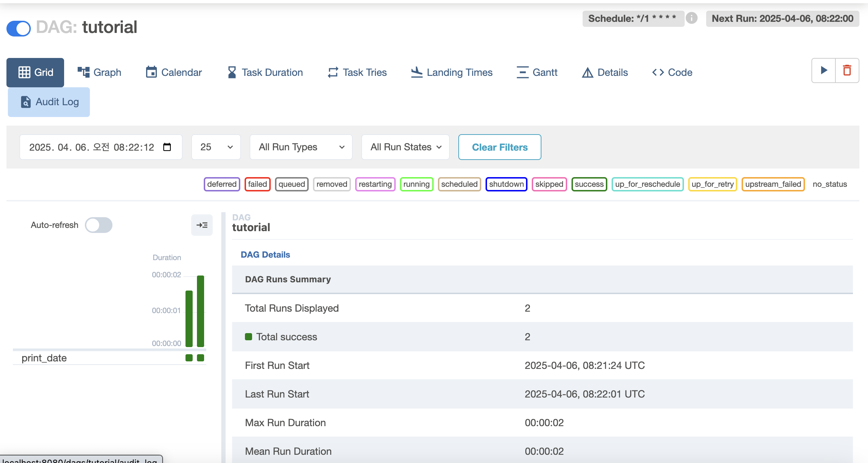Click the print_date task row
The image size is (868, 463).
pos(44,358)
